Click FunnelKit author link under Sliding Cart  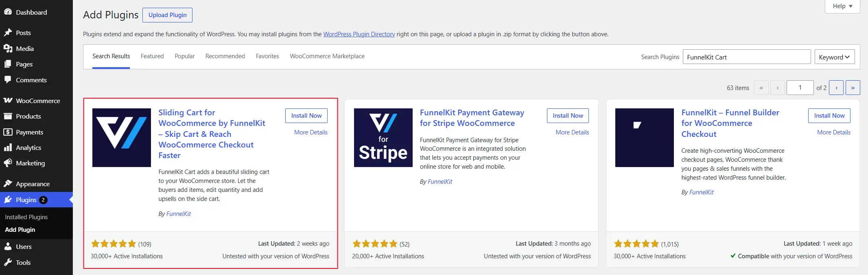point(179,214)
